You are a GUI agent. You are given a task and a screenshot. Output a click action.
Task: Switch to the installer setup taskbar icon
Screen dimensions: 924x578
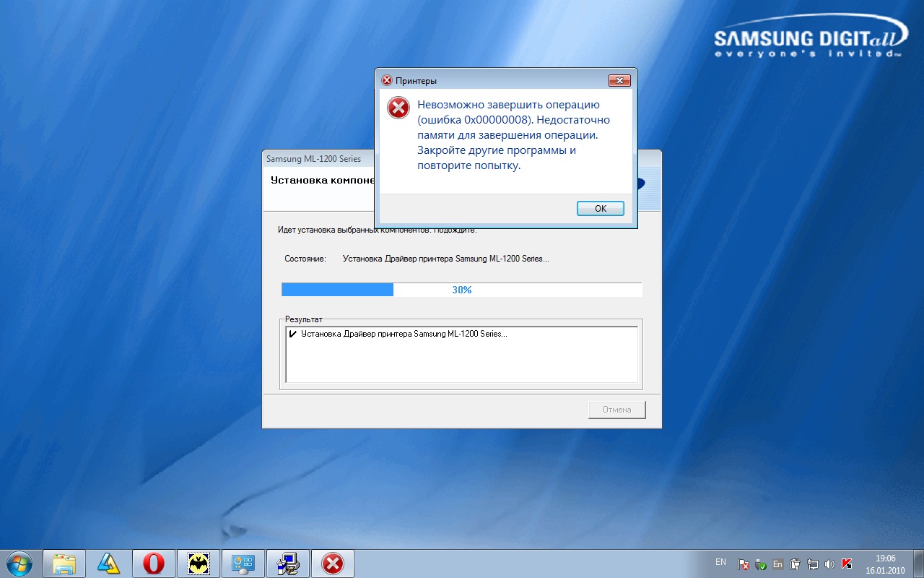288,563
